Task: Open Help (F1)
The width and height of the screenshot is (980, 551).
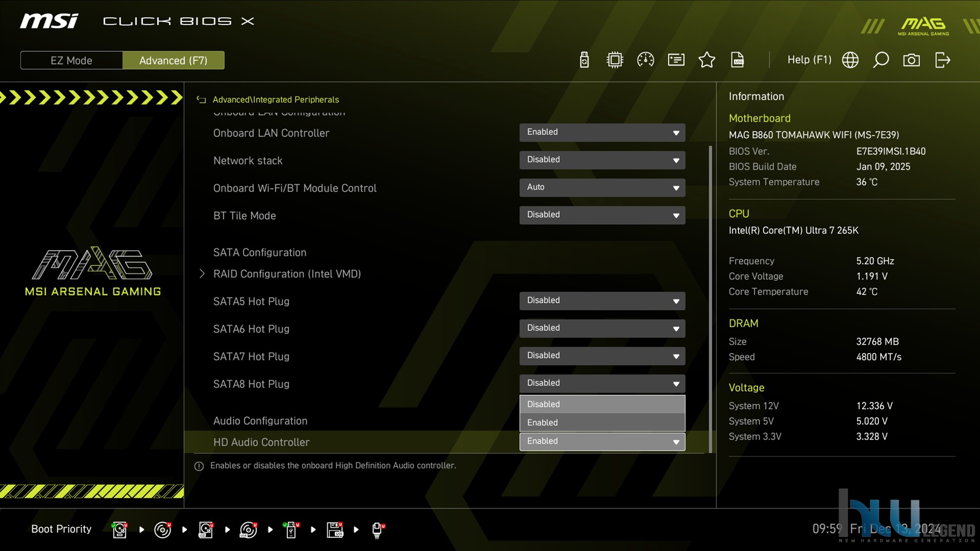Action: (809, 60)
